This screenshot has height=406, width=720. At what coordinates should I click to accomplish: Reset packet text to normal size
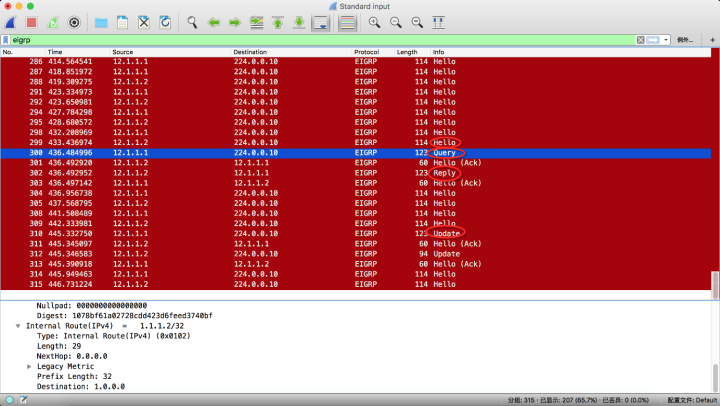point(417,23)
